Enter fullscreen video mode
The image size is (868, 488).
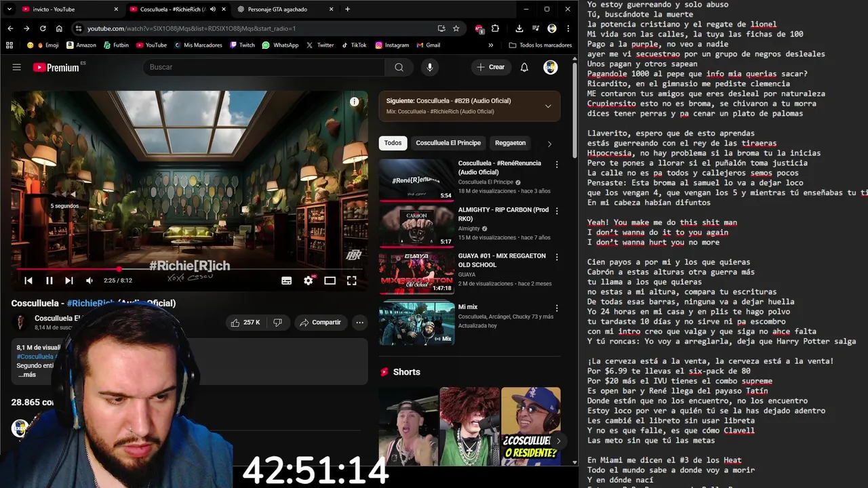coord(351,281)
